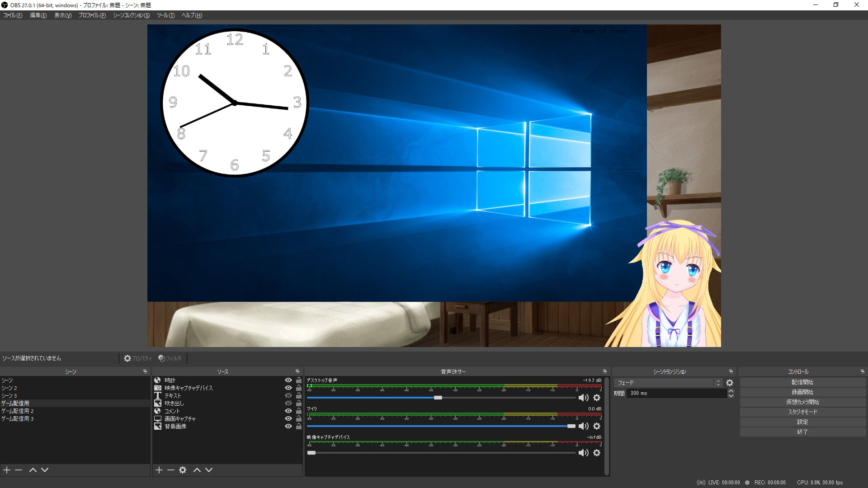Move source up in sources list
This screenshot has height=488, width=868.
coord(197,470)
